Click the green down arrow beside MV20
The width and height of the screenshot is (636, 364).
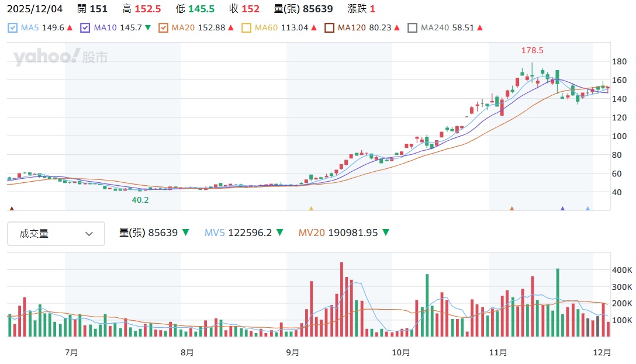click(385, 233)
